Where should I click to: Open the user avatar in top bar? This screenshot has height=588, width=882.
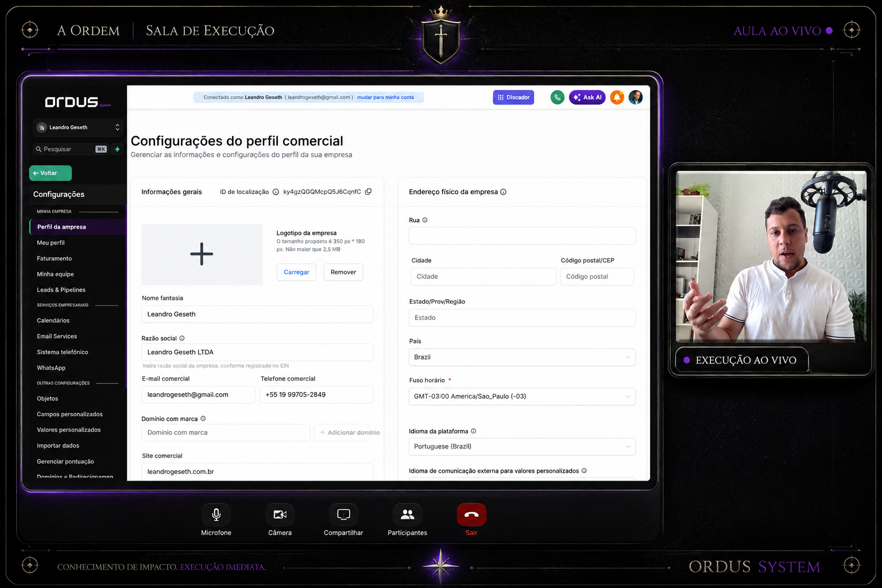coord(636,98)
